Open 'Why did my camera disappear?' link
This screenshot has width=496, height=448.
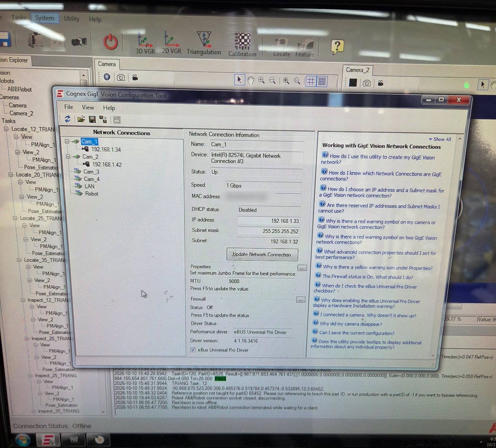tap(351, 324)
